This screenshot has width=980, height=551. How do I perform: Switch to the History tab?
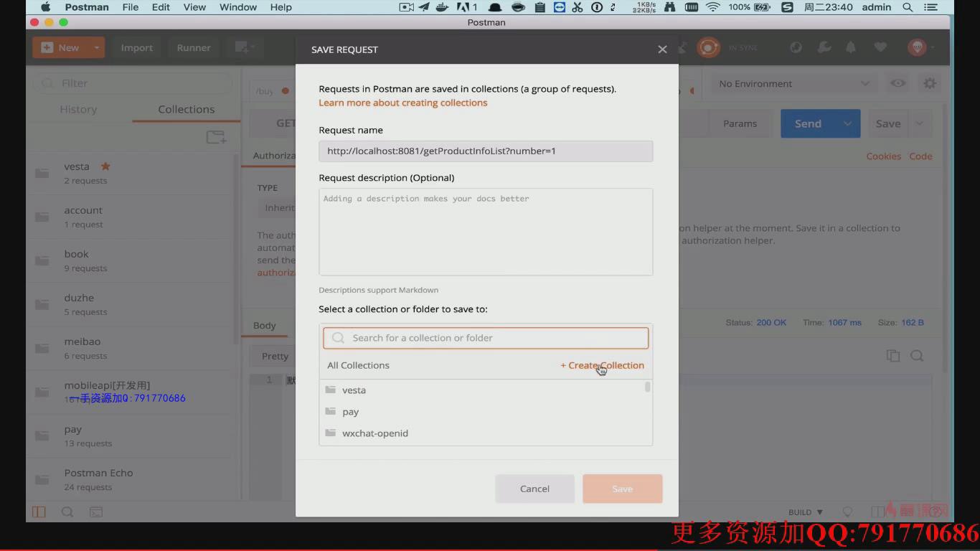[x=78, y=109]
